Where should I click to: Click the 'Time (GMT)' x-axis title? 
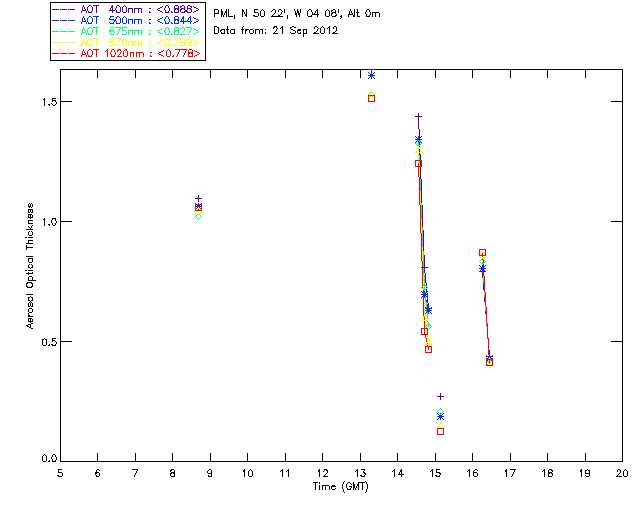(341, 487)
